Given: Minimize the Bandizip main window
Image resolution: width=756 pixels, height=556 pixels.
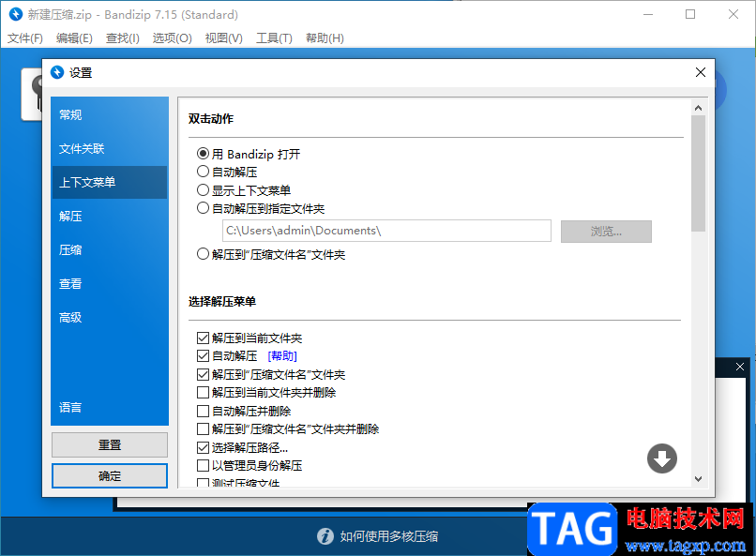Looking at the screenshot, I should 648,14.
